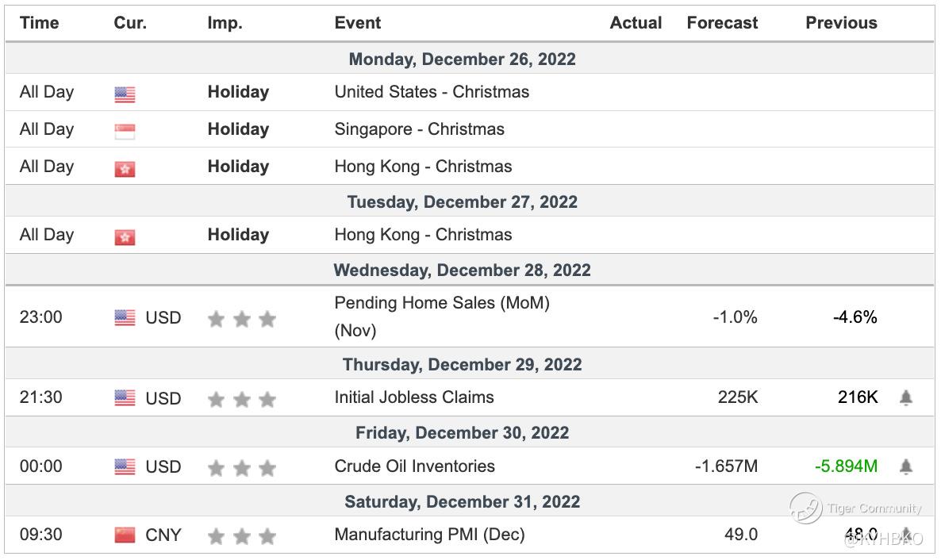Screen dimensions: 941x560
Task: Click the US flag in the Pending Home Sales row
Action: (x=125, y=318)
